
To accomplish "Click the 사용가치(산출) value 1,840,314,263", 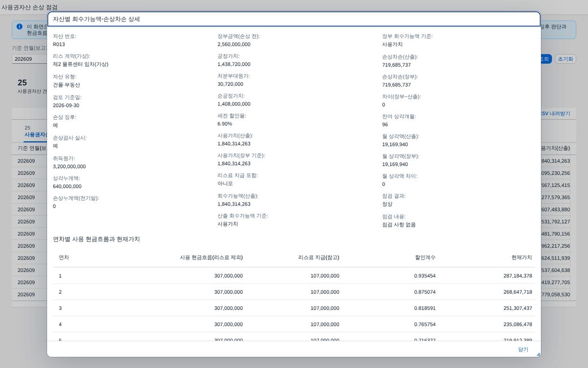I will click(234, 144).
